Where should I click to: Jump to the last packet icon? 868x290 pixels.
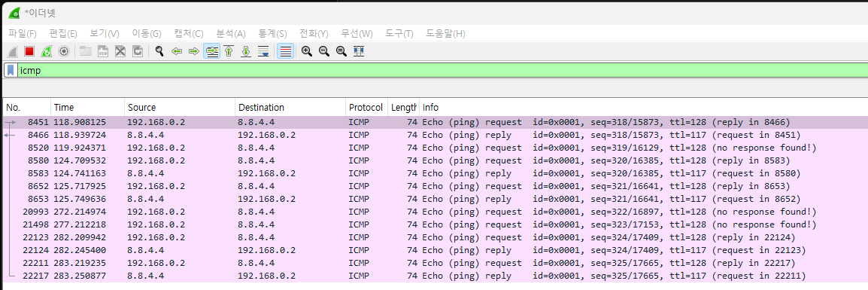coord(247,51)
